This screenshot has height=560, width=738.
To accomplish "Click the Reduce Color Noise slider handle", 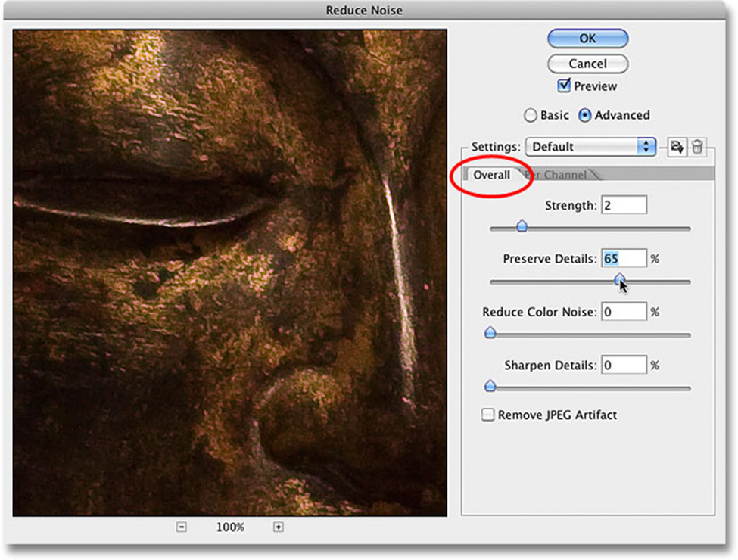I will coord(490,333).
